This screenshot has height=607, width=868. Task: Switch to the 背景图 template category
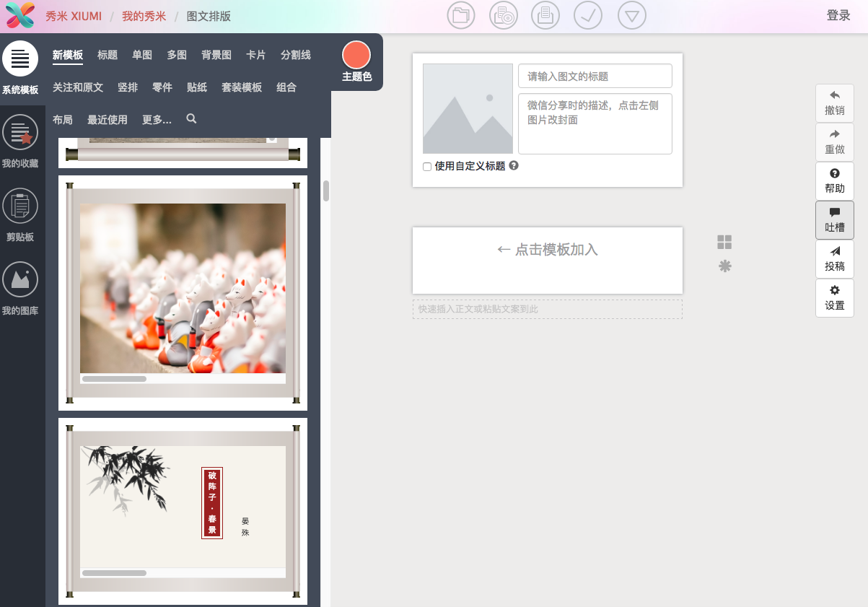coord(216,54)
